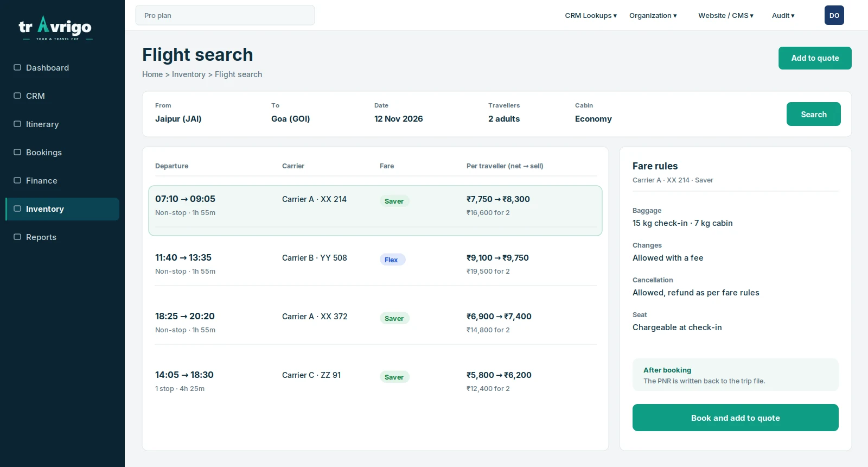Open the DO user avatar
Viewport: 868px width, 467px height.
pos(834,15)
